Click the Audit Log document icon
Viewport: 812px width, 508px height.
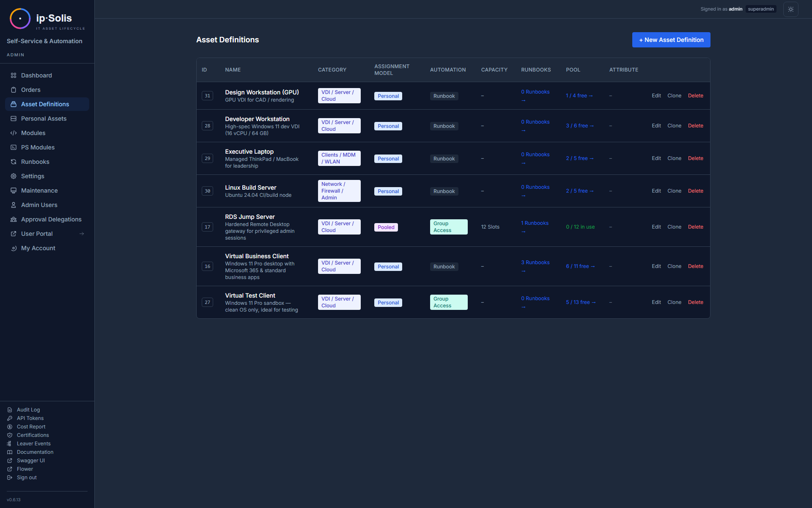10,410
